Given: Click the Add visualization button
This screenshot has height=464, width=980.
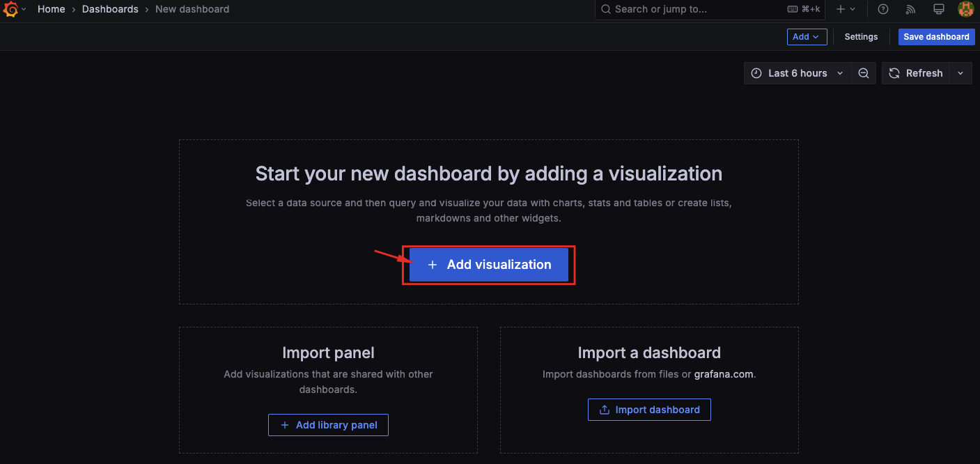Looking at the screenshot, I should [488, 265].
